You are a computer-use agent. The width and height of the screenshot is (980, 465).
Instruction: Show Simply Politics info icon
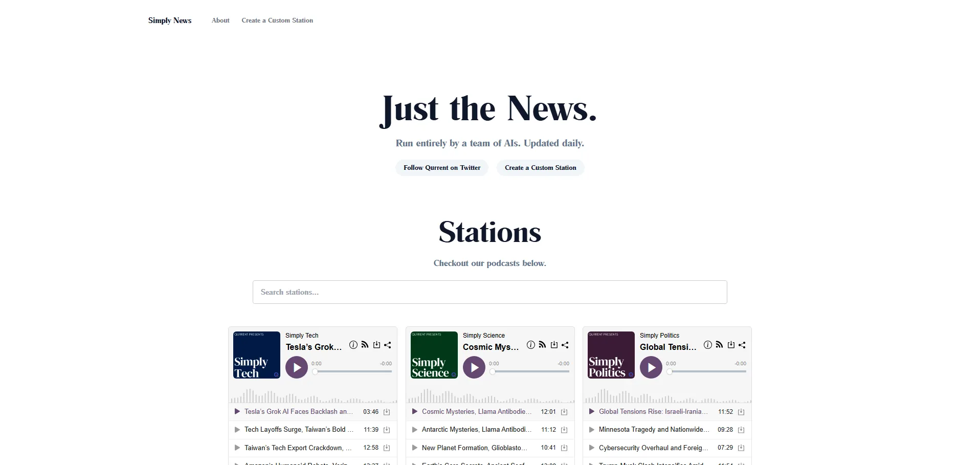(x=707, y=345)
